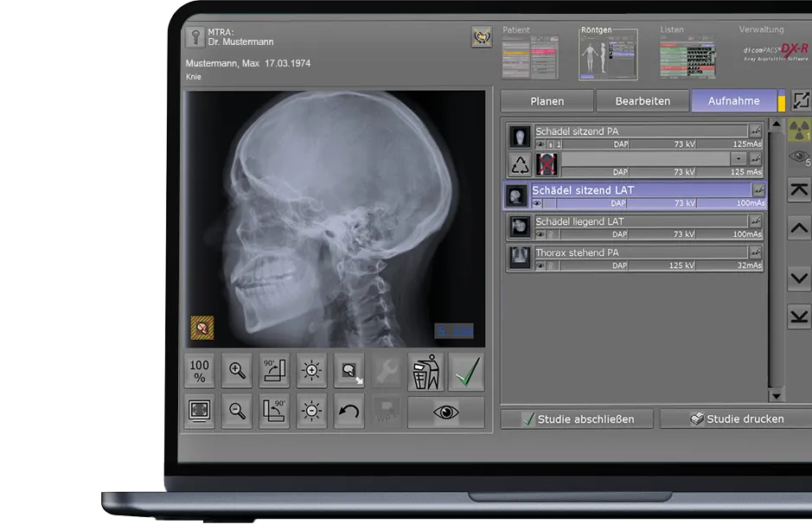Accept image with the green checkmark
This screenshot has width=812, height=524.
point(466,372)
